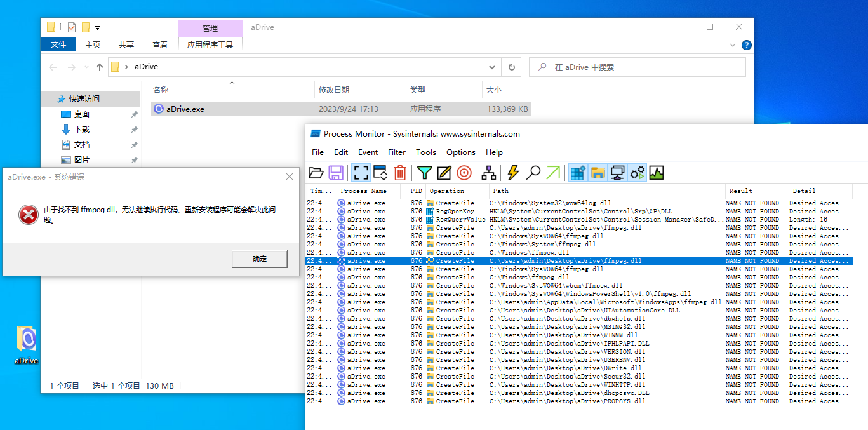
Task: Click the Find magnifier icon in Process Monitor
Action: (x=533, y=172)
